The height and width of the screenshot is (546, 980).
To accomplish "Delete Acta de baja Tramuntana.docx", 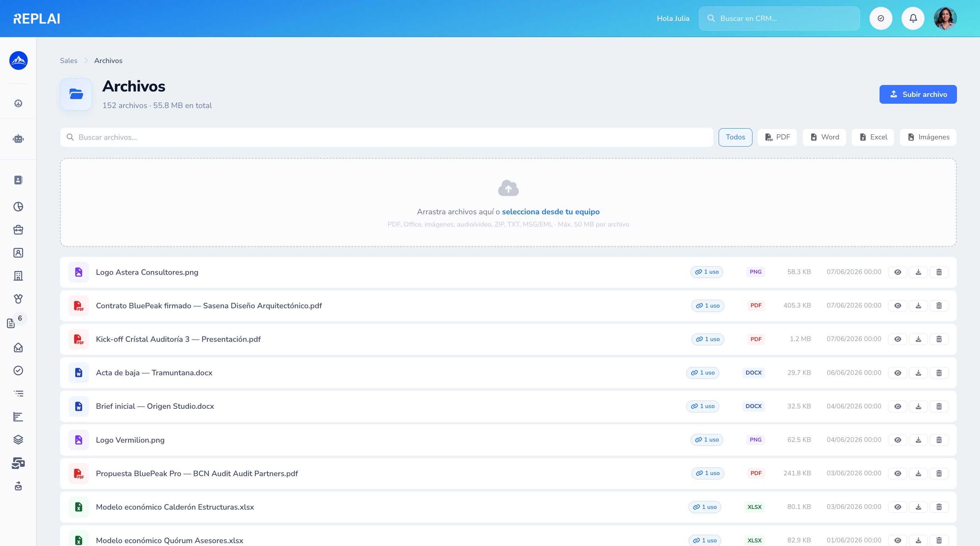I will click(x=939, y=373).
